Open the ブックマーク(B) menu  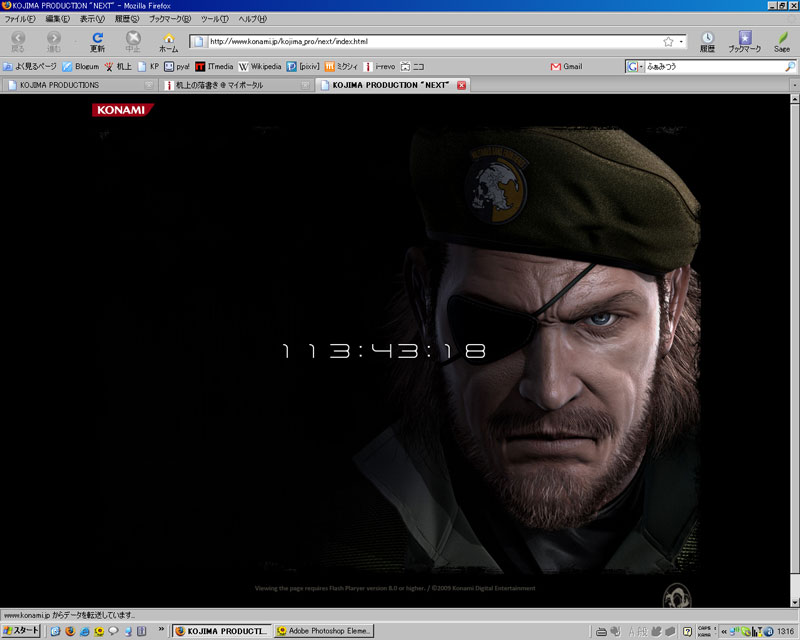click(169, 19)
